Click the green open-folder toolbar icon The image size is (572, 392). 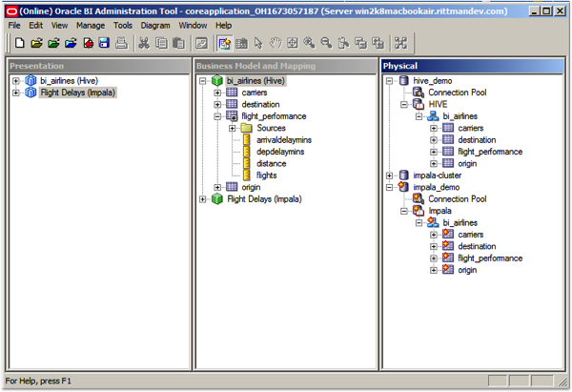tap(54, 43)
